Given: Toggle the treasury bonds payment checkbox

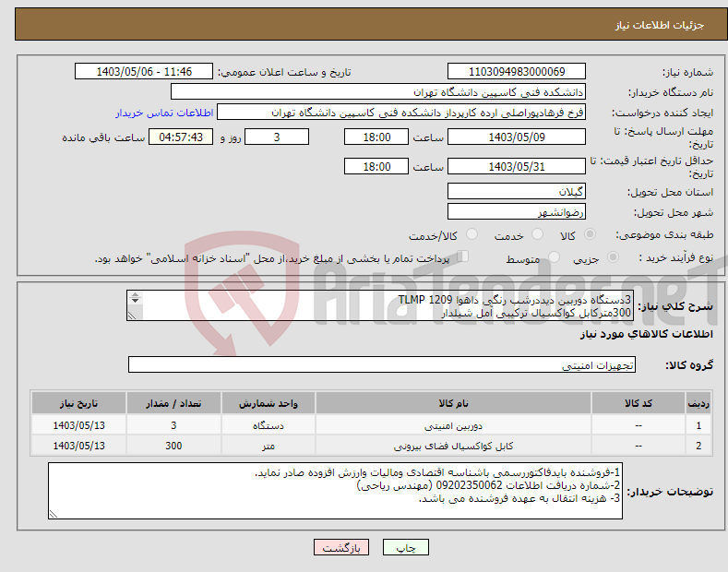Looking at the screenshot, I should click(463, 256).
